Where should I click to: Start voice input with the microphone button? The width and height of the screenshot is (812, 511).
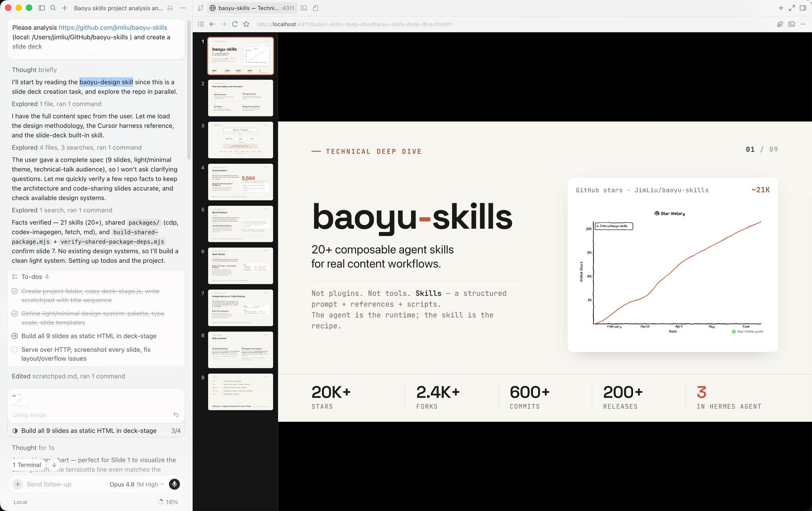(174, 484)
